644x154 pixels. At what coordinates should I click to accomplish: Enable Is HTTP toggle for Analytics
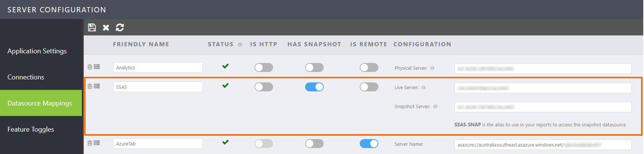[x=264, y=67]
